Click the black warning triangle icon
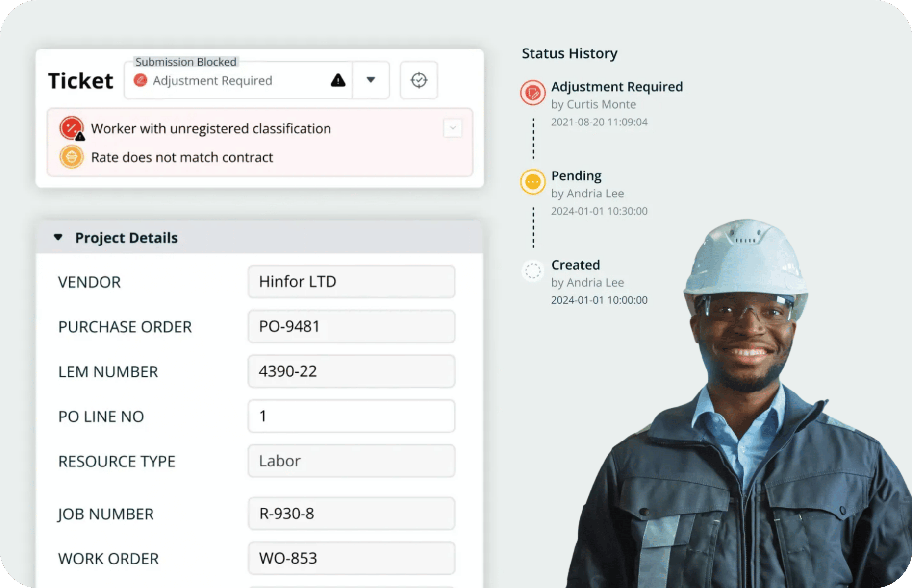Viewport: 912px width, 588px height. [338, 80]
